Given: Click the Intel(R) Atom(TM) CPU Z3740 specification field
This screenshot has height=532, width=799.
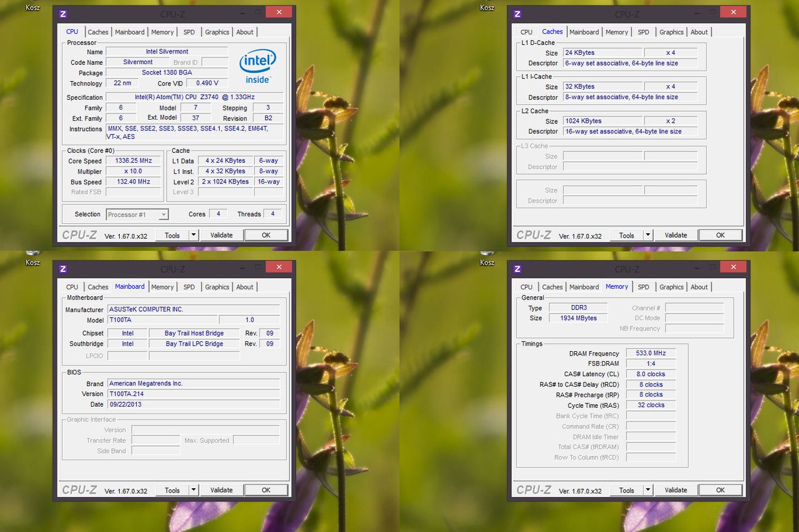Looking at the screenshot, I should (x=194, y=97).
